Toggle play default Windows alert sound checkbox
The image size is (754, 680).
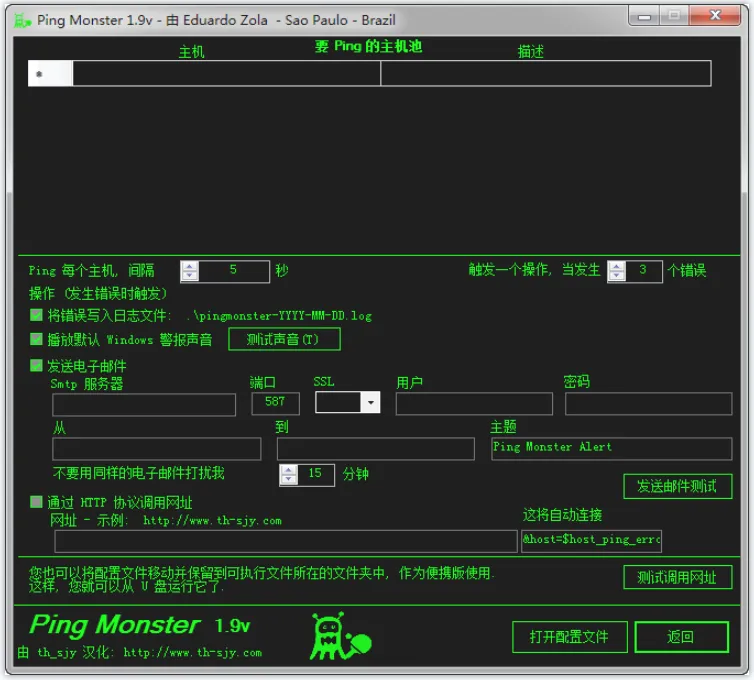coord(36,339)
